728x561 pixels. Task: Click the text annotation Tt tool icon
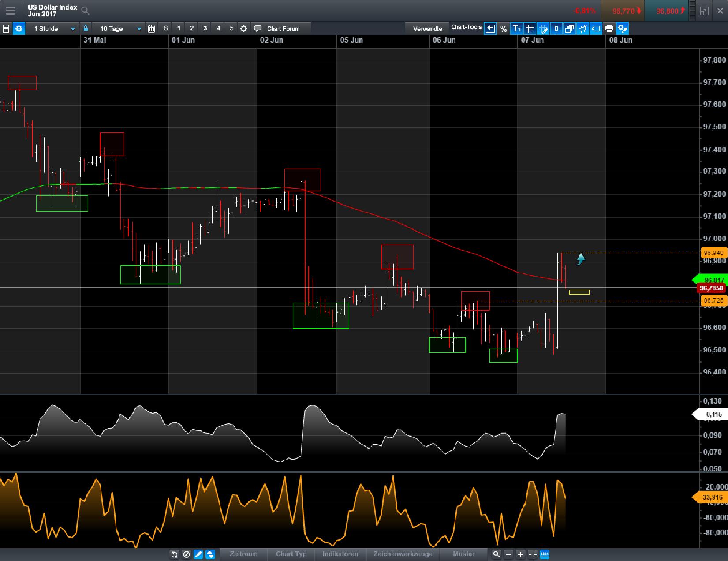pyautogui.click(x=516, y=29)
